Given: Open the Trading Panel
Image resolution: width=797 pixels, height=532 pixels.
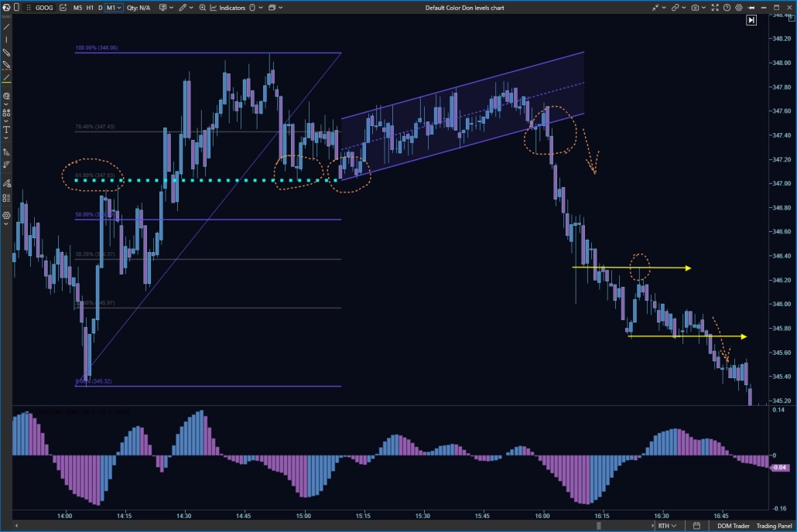Looking at the screenshot, I should pyautogui.click(x=774, y=525).
